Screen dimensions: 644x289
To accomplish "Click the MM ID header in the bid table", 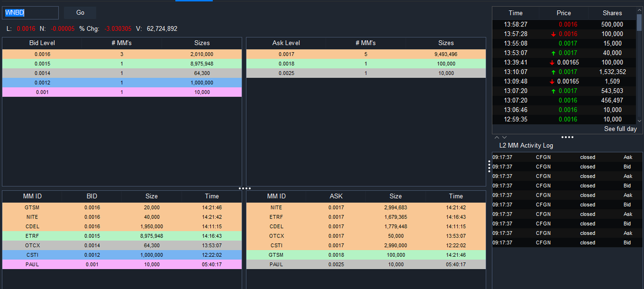I will point(32,196).
